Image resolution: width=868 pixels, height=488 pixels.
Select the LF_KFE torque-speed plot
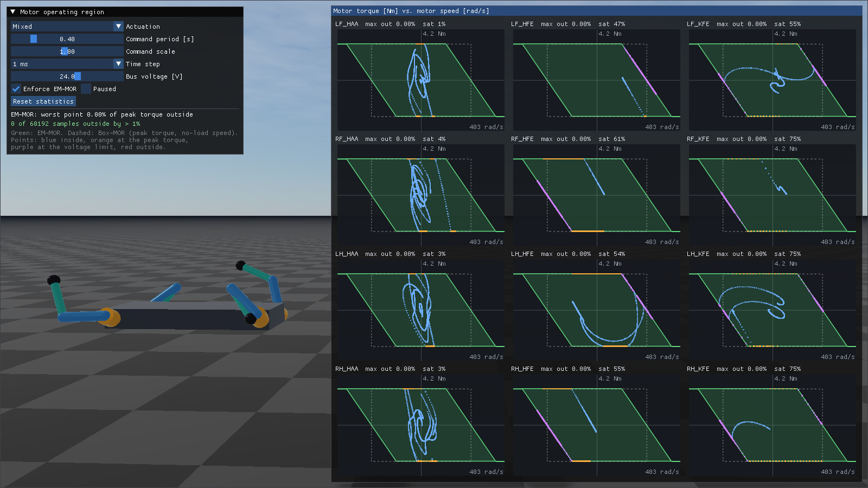pos(773,80)
